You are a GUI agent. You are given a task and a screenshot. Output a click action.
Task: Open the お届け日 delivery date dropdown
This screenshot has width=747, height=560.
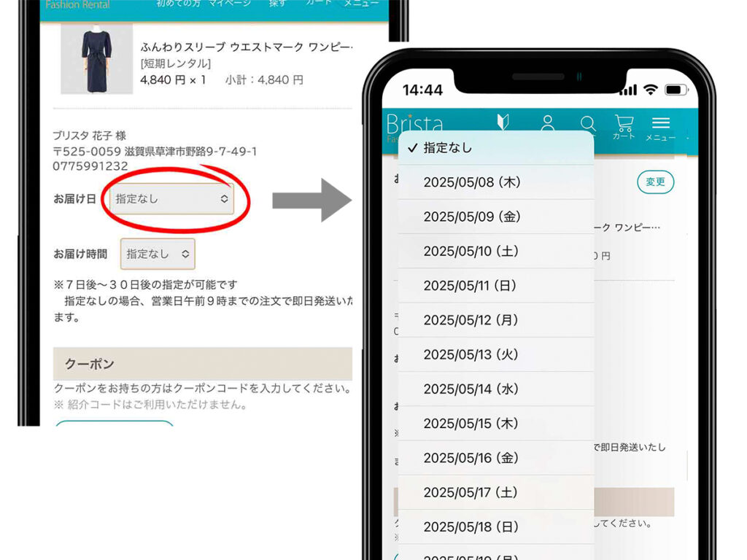pyautogui.click(x=171, y=198)
